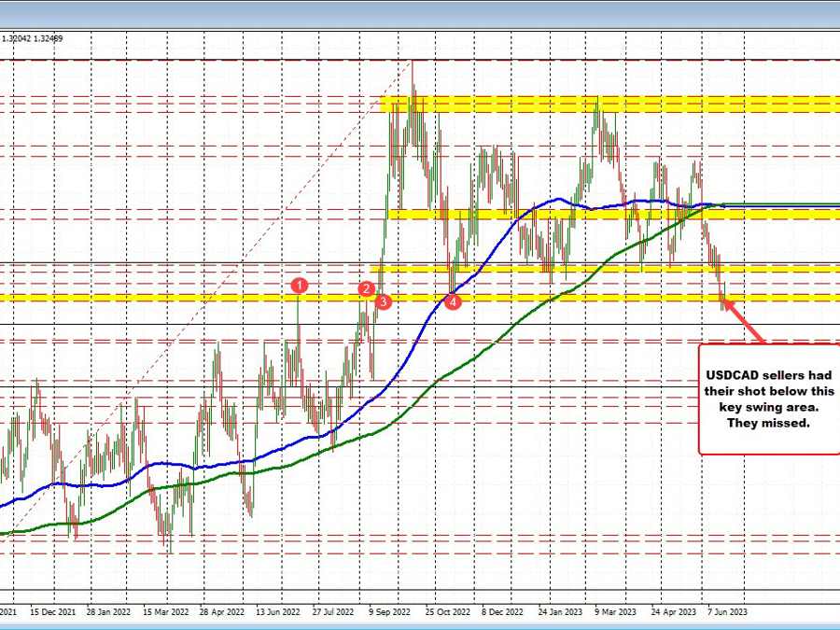Select the 25 Oct 2022 date label
The height and width of the screenshot is (630, 840).
point(447,613)
